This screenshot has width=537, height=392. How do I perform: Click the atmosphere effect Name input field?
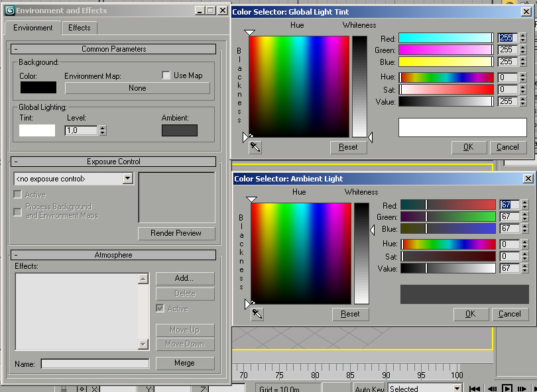click(x=95, y=364)
